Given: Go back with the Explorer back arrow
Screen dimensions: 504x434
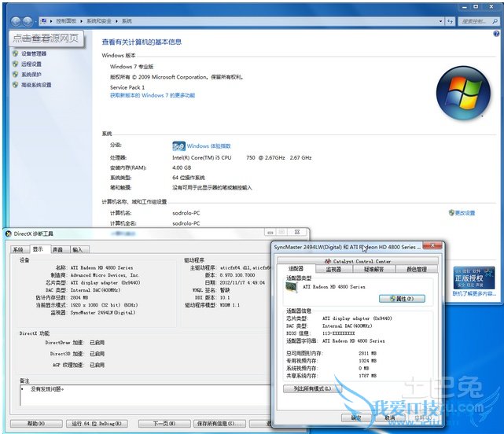Looking at the screenshot, I should click(x=16, y=21).
